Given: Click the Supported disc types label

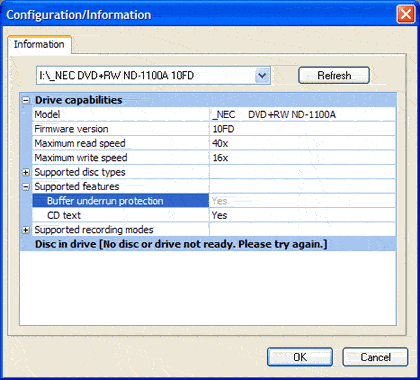Looking at the screenshot, I should [x=80, y=172].
